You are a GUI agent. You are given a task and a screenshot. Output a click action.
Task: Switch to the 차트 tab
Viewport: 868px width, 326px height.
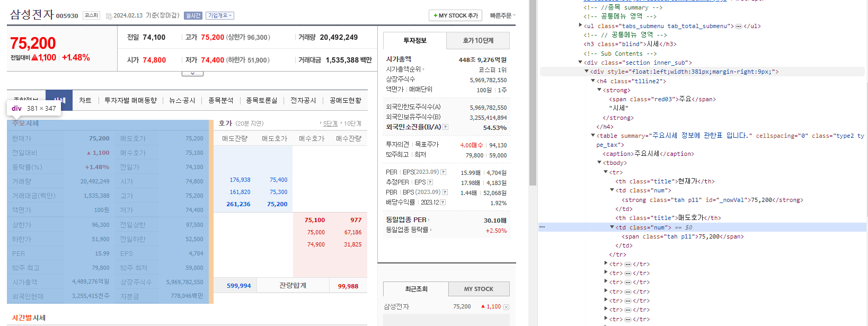(85, 100)
